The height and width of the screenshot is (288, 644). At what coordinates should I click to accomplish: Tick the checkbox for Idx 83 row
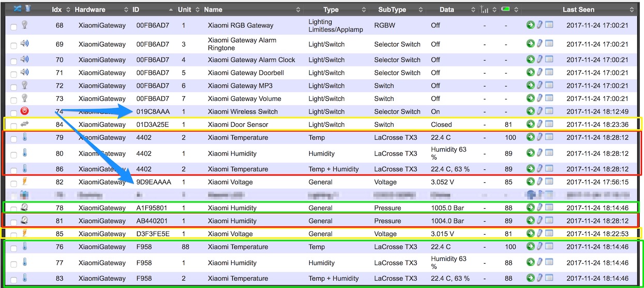(13, 280)
